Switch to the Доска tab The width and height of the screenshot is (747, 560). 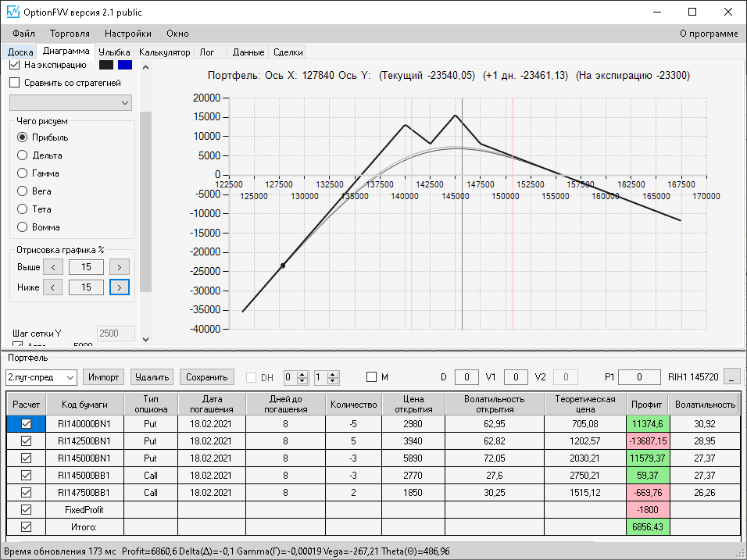click(x=20, y=52)
